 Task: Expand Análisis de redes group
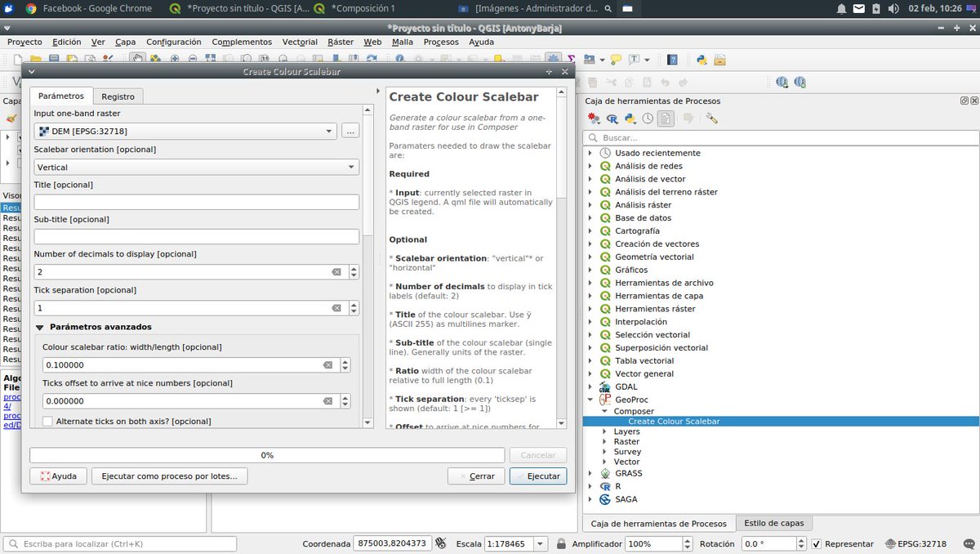(x=590, y=166)
